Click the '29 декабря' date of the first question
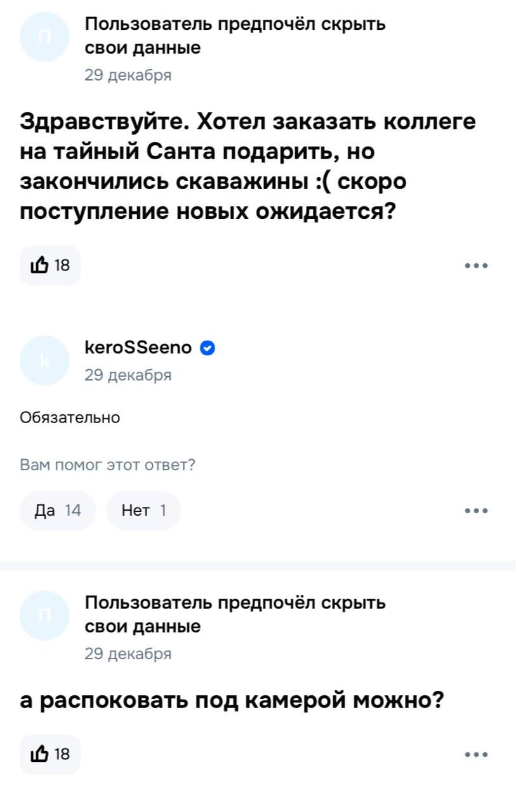 (x=128, y=75)
